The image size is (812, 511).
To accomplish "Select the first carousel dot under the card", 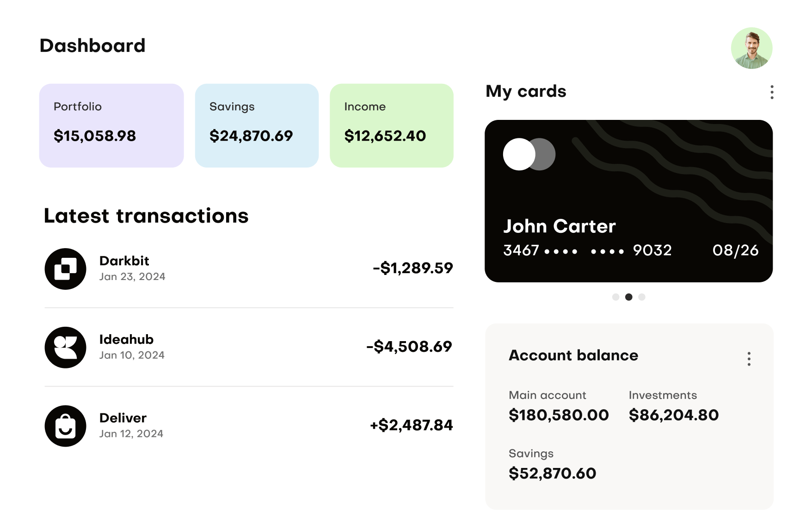I will tap(615, 297).
